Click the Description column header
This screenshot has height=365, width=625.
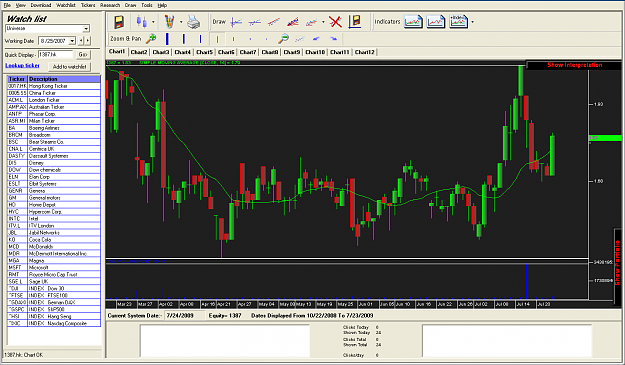click(64, 79)
